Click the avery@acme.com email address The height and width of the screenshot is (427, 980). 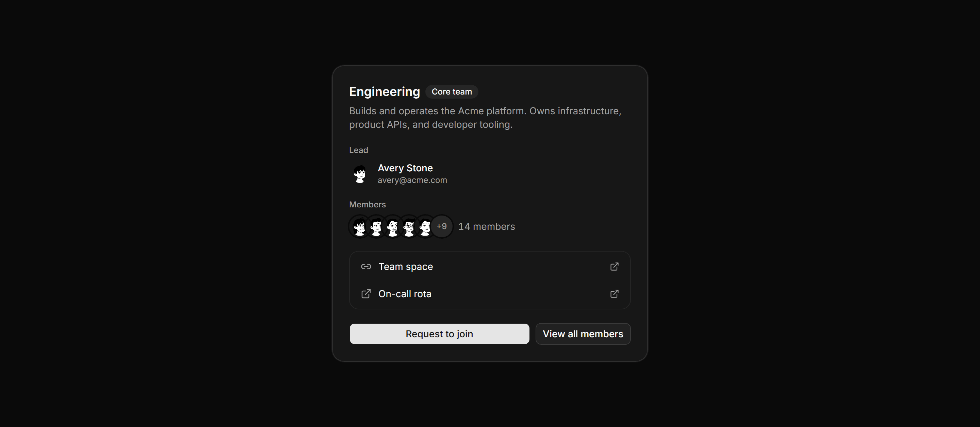tap(412, 180)
